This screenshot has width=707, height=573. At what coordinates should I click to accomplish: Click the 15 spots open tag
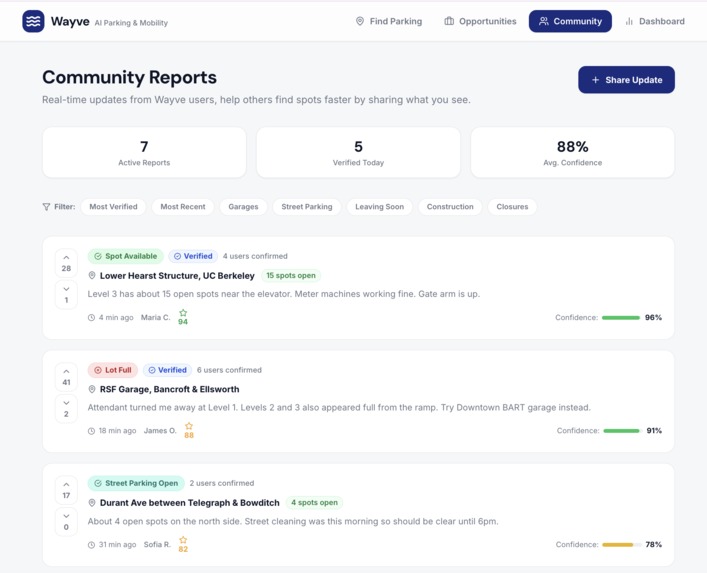coord(291,275)
